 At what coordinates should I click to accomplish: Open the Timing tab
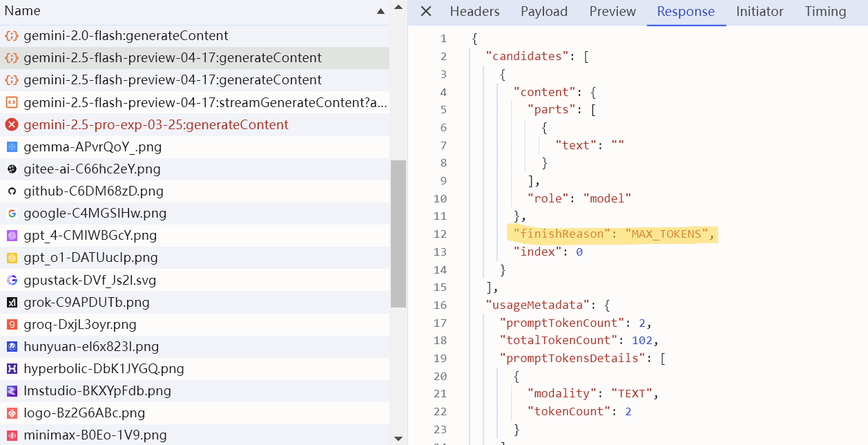click(825, 12)
